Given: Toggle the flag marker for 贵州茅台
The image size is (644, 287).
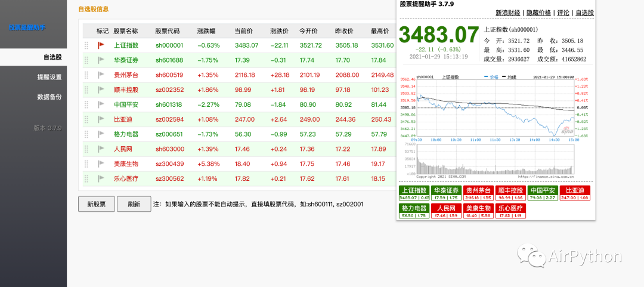Looking at the screenshot, I should click(101, 75).
